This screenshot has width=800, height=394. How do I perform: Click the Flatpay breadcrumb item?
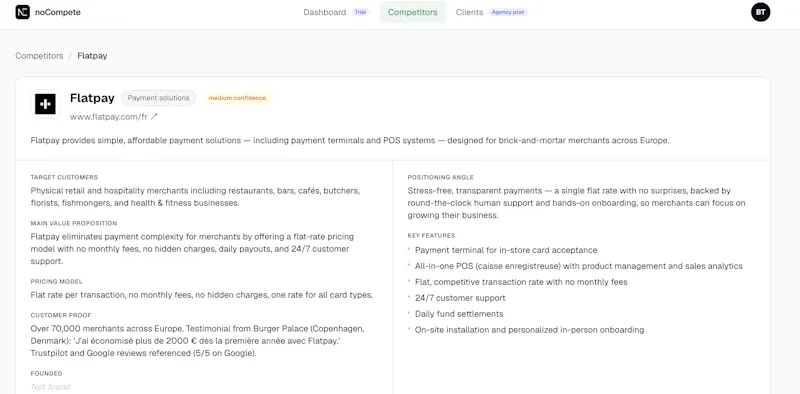point(92,56)
